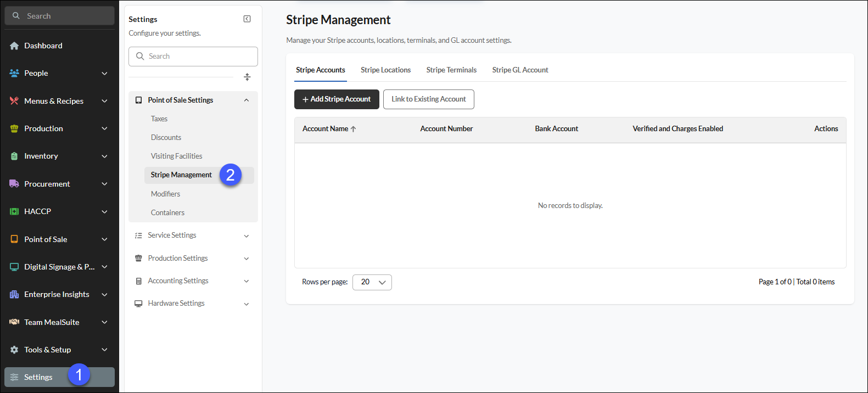Click the Account Number column header
This screenshot has height=393, width=868.
446,128
